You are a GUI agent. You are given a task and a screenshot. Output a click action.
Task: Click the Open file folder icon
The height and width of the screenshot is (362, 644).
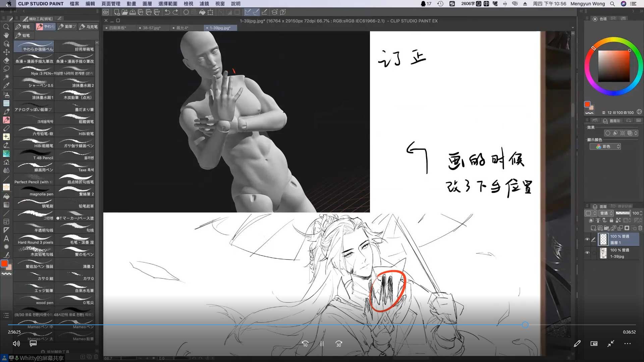[124, 12]
